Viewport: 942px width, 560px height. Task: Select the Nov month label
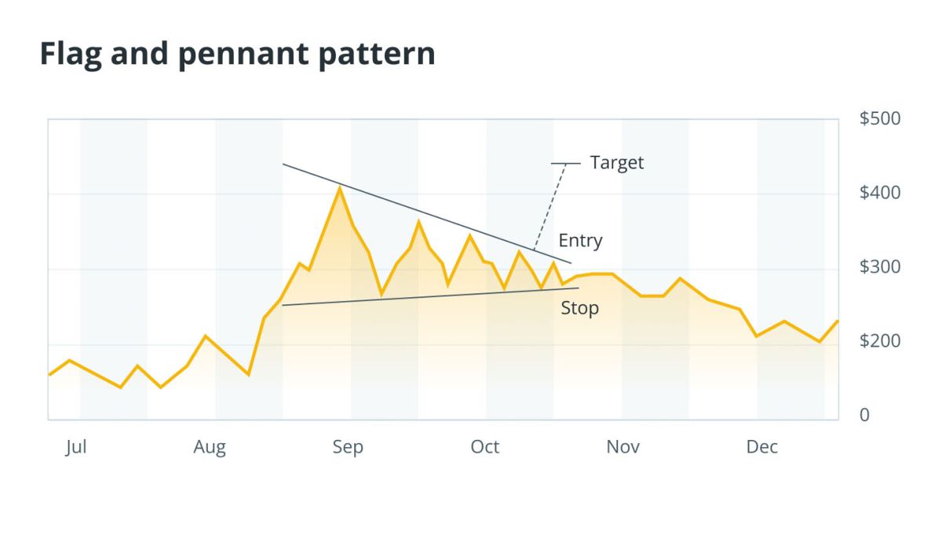coord(623,447)
